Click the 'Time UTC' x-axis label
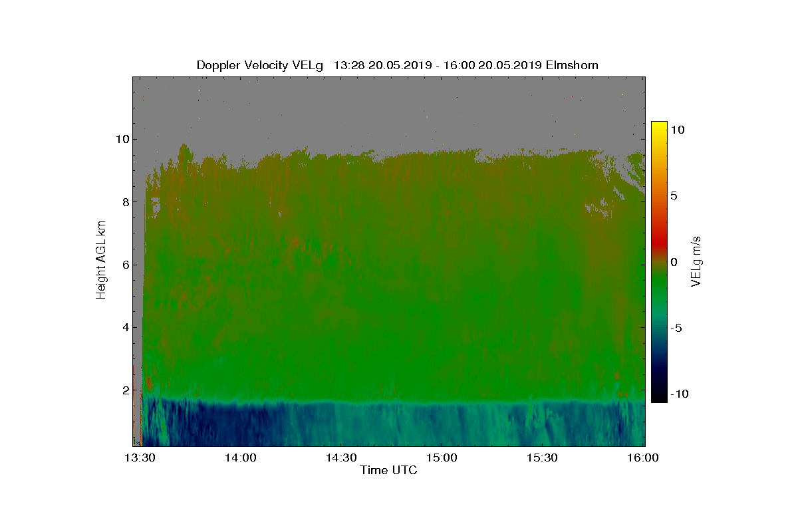Viewport: 798px width, 532px height. click(388, 471)
